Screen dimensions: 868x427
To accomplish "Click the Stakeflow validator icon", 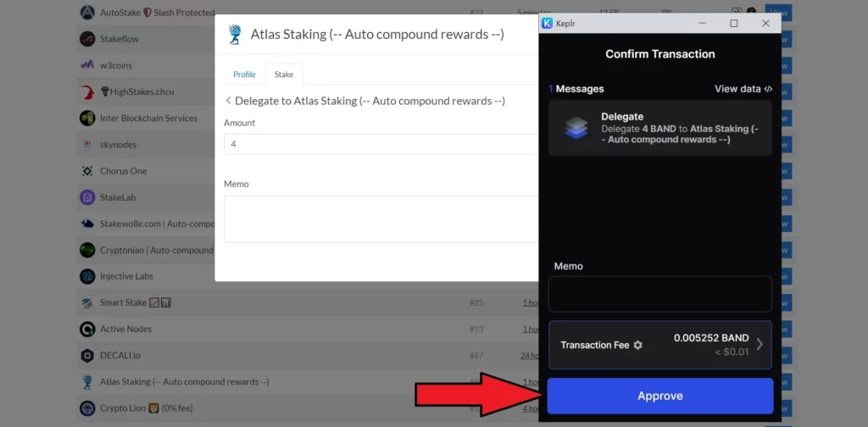I will point(87,39).
